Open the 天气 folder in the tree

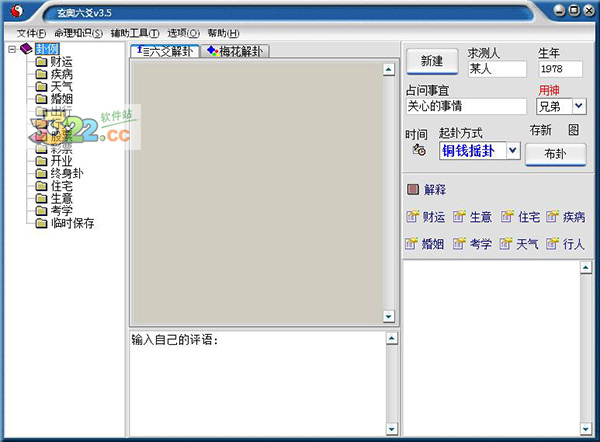coord(54,86)
